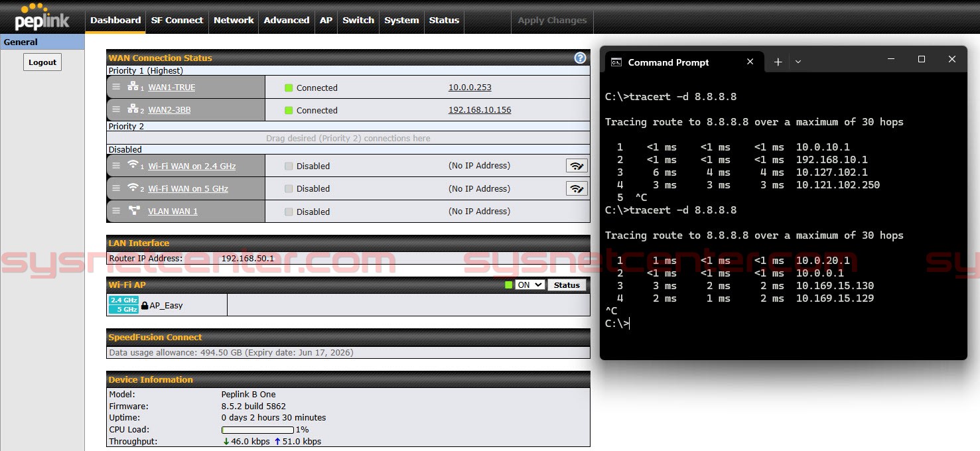Click the green Wi-Fi AP status indicator
The width and height of the screenshot is (980, 451).
coord(509,285)
